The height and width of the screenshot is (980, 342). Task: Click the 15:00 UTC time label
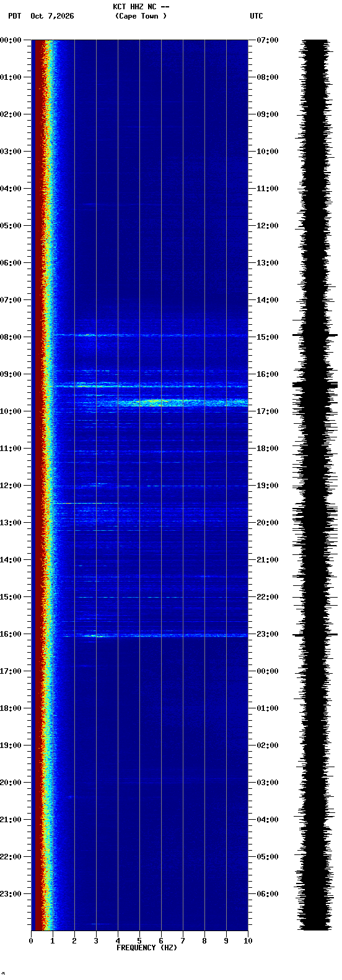tap(268, 337)
